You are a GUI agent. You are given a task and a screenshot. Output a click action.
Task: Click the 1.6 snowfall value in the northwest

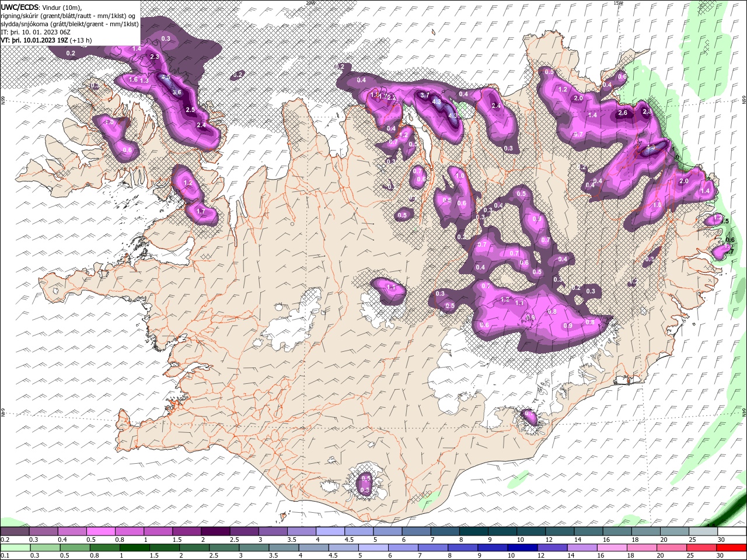133,79
